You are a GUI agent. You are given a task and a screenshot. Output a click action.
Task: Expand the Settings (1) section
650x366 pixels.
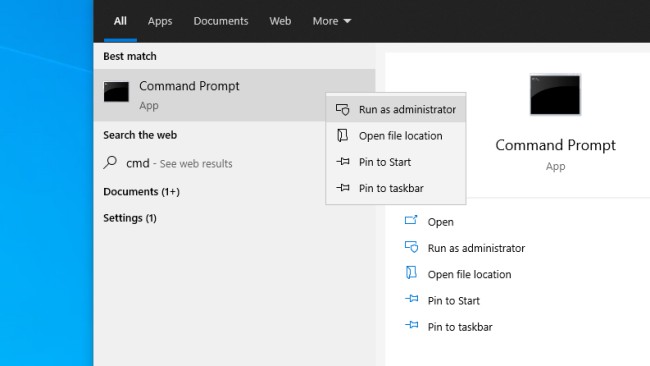tap(130, 218)
